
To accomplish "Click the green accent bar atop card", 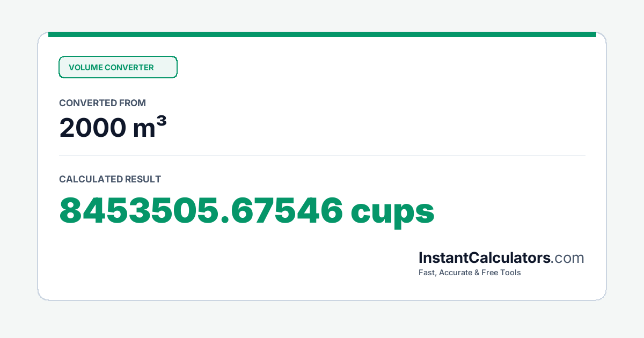I will [x=322, y=34].
